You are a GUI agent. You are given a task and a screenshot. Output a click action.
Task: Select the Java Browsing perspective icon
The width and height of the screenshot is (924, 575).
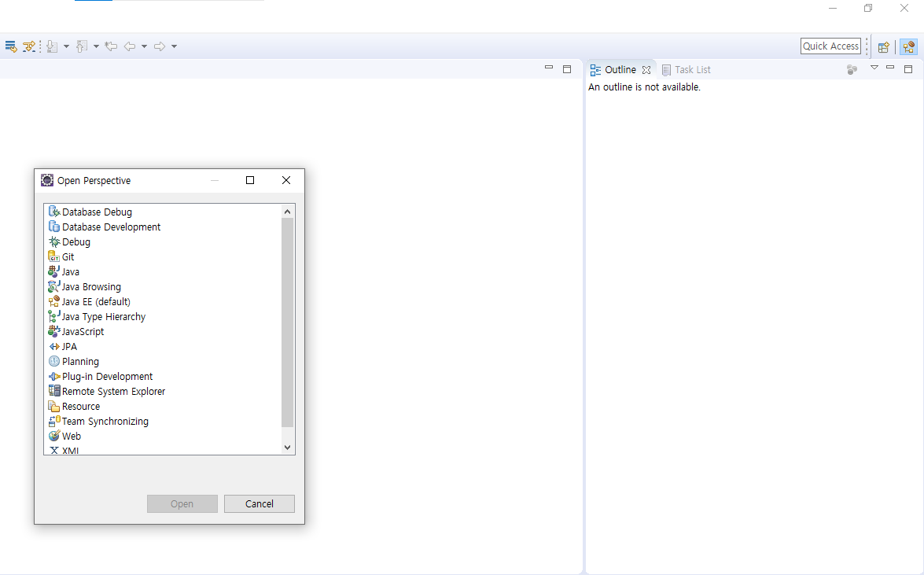tap(53, 286)
